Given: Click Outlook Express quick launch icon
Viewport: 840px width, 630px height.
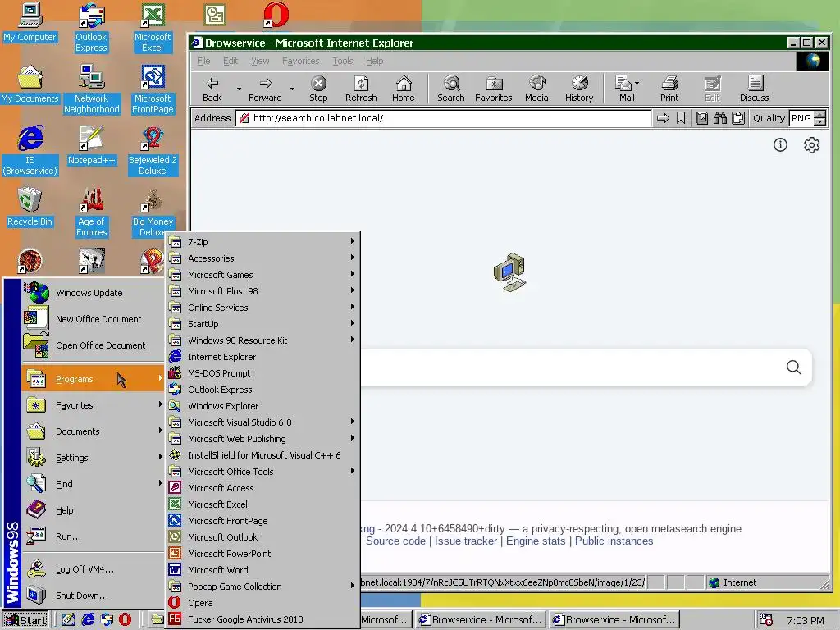Looking at the screenshot, I should pyautogui.click(x=107, y=620).
